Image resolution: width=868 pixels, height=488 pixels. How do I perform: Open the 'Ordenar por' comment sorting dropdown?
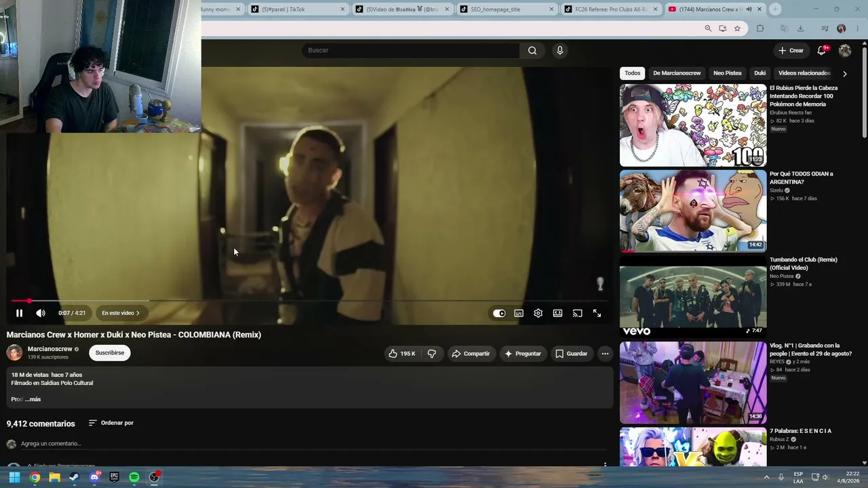pyautogui.click(x=111, y=423)
